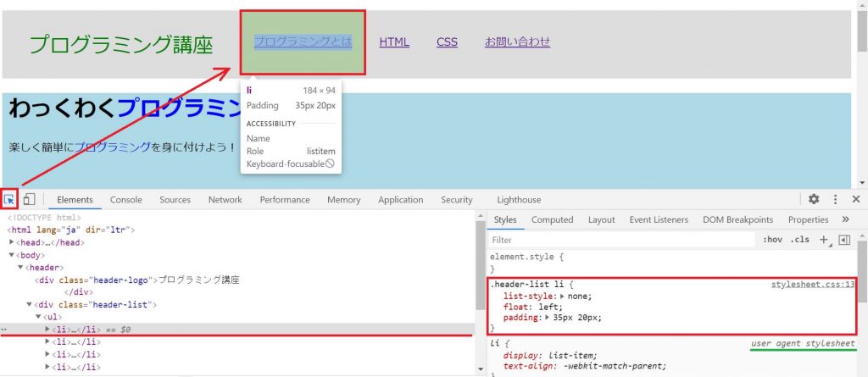Viewport: 868px width, 377px height.
Task: Toggle the device toolbar icon
Action: (x=28, y=199)
